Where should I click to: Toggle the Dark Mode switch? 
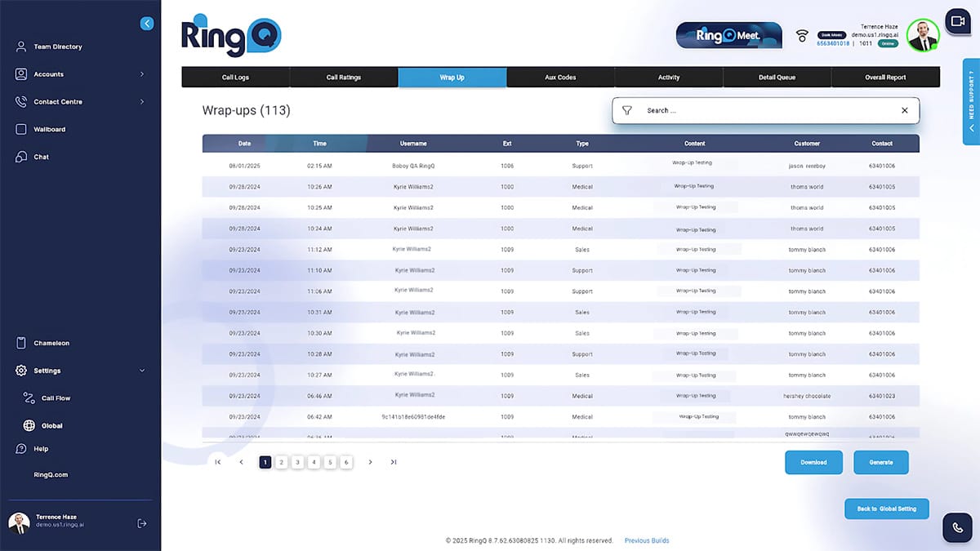click(833, 35)
